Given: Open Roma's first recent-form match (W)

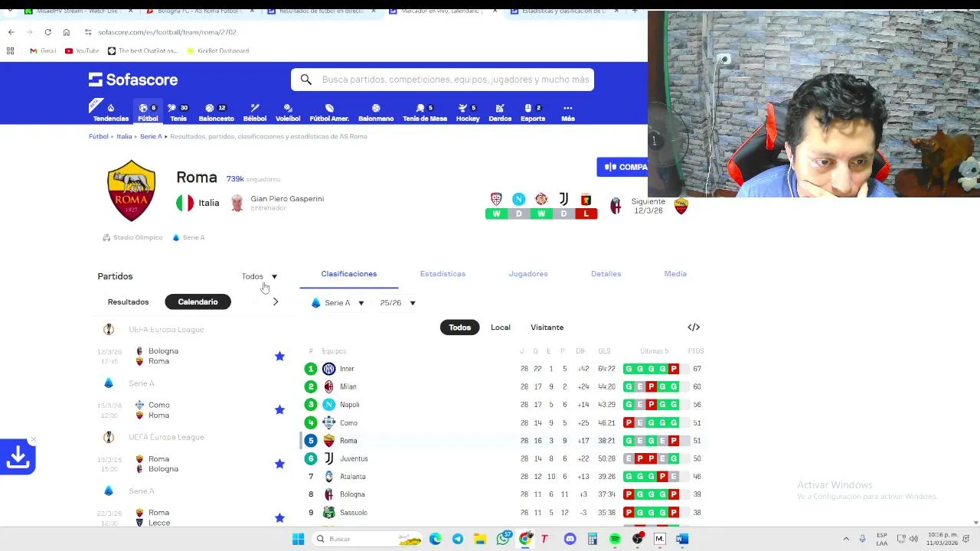Looking at the screenshot, I should (496, 206).
